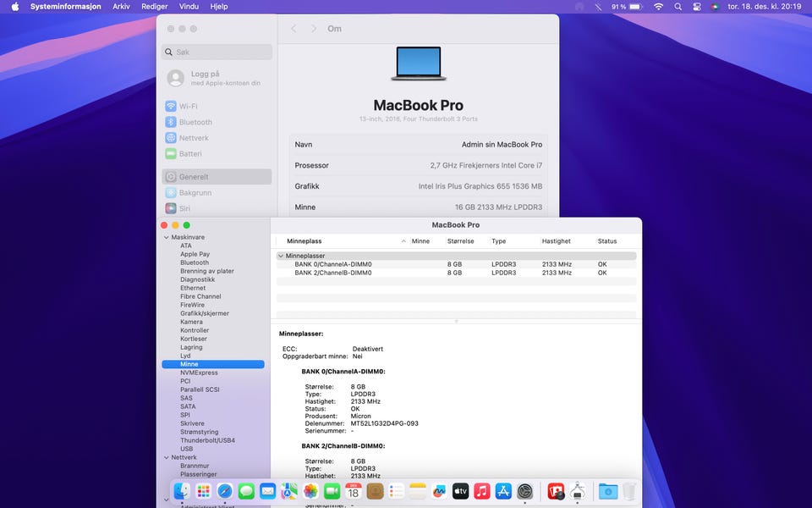Select BANK 2/ChannelB-DIMM0 table row

point(456,273)
